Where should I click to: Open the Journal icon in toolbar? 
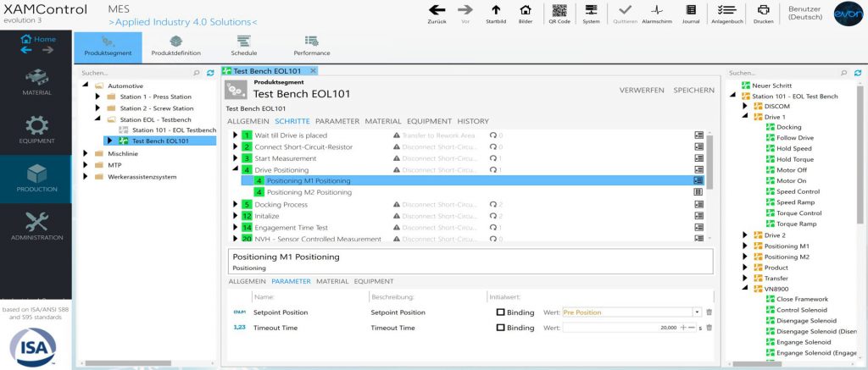point(691,11)
